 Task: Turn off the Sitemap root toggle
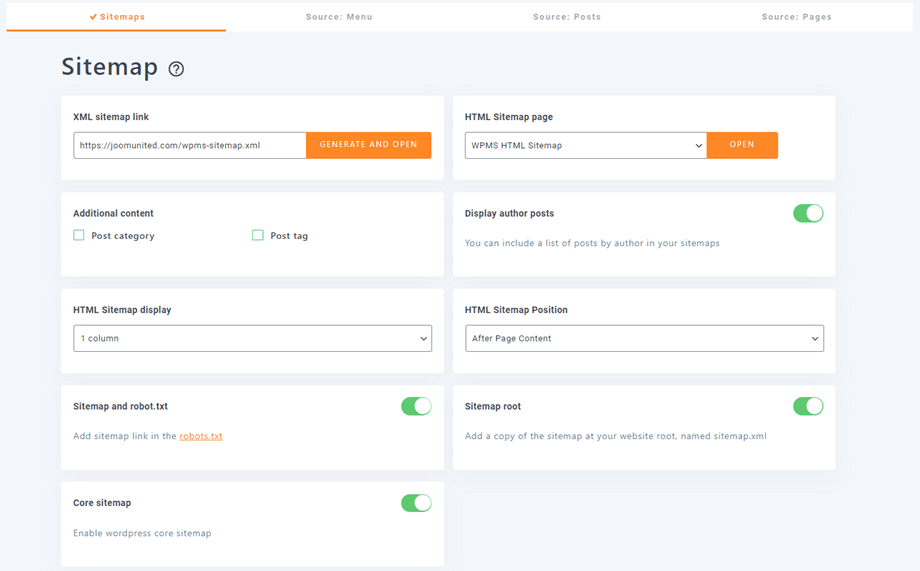coord(808,406)
